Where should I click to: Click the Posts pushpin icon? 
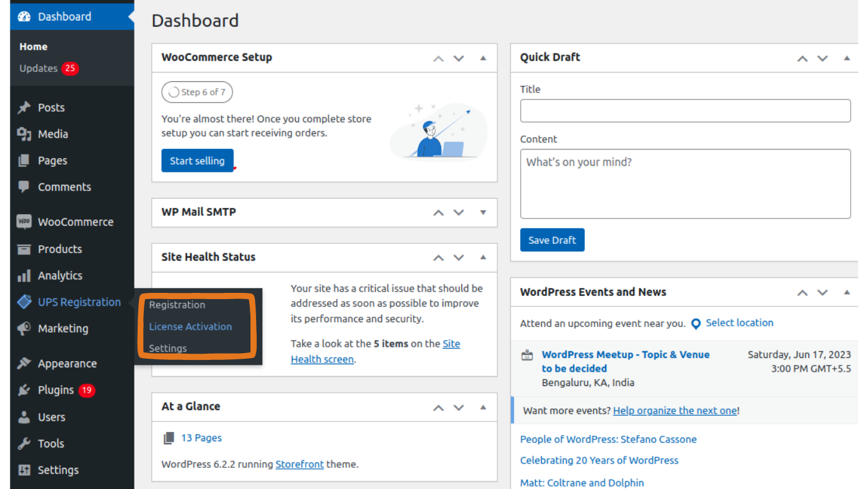point(24,107)
